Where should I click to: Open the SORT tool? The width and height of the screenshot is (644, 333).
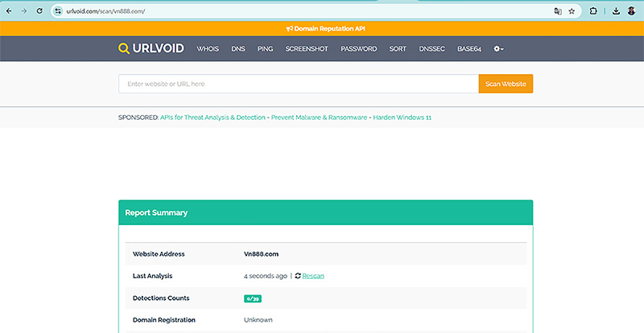398,48
